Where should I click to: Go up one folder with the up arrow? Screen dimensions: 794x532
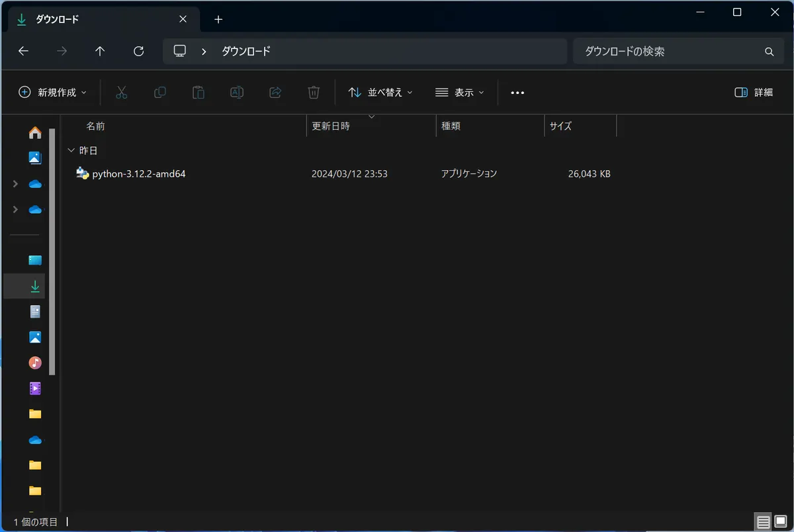(x=100, y=51)
